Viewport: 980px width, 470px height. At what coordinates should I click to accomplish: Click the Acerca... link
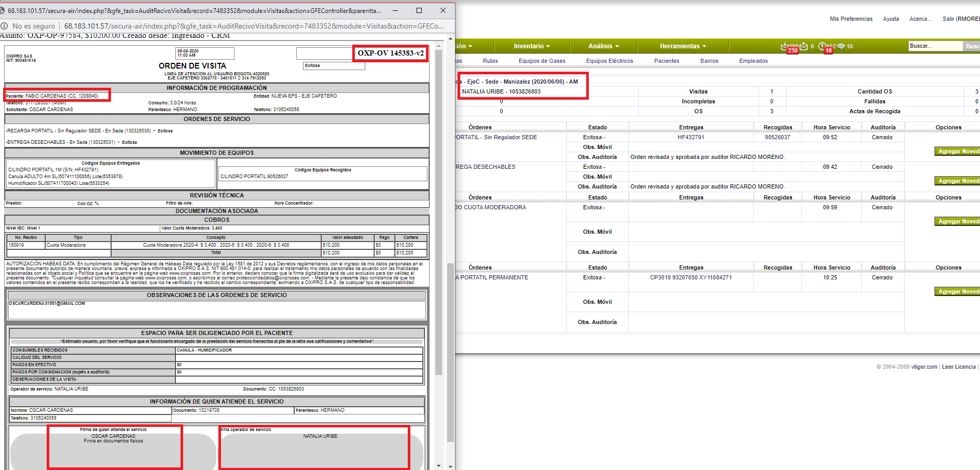[920, 19]
